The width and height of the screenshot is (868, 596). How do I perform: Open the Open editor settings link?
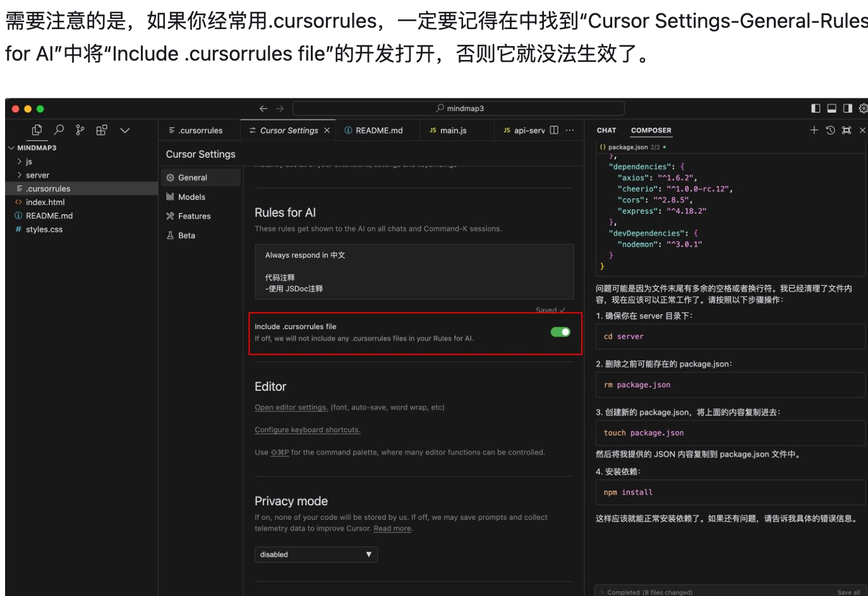(291, 407)
